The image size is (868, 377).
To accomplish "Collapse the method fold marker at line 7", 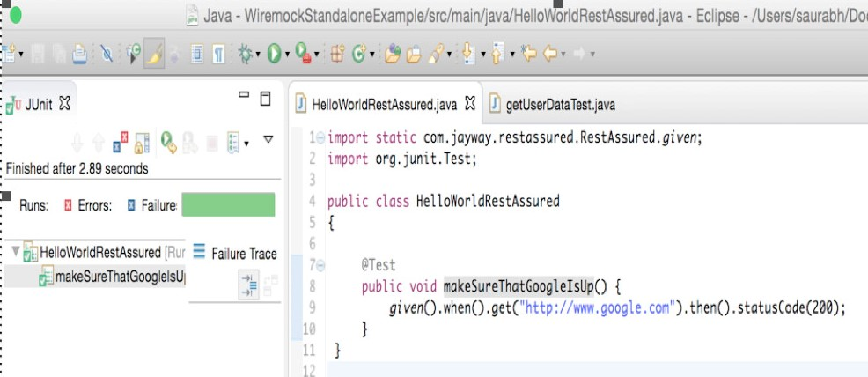I will point(321,266).
